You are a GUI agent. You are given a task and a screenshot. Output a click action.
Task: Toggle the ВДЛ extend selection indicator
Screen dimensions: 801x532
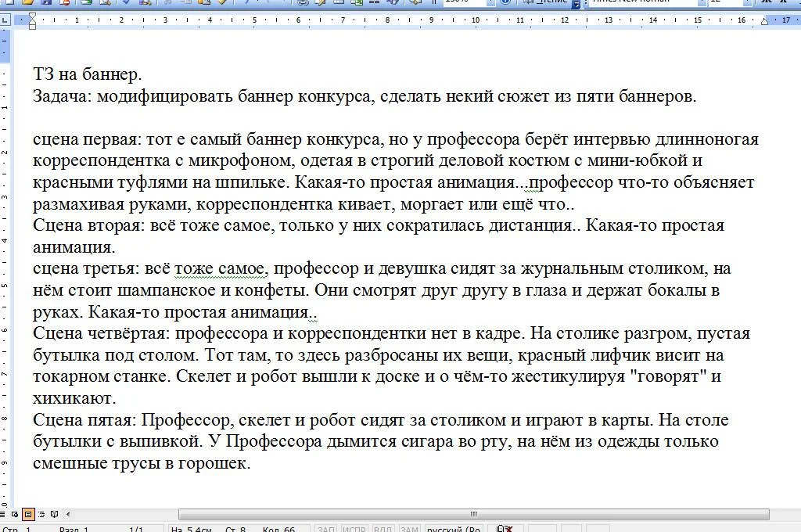382,529
